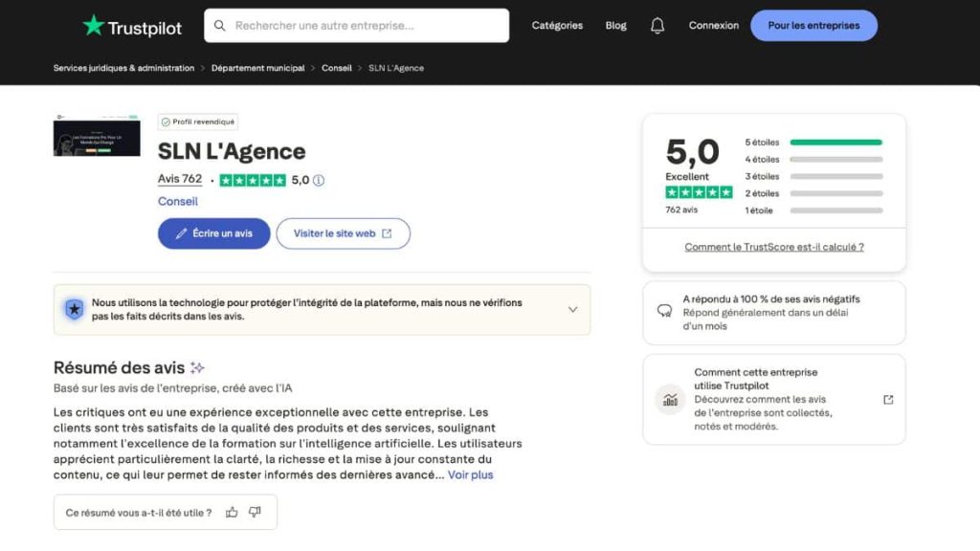
Task: Click the thumbs up icon for the summary
Action: coord(232,513)
